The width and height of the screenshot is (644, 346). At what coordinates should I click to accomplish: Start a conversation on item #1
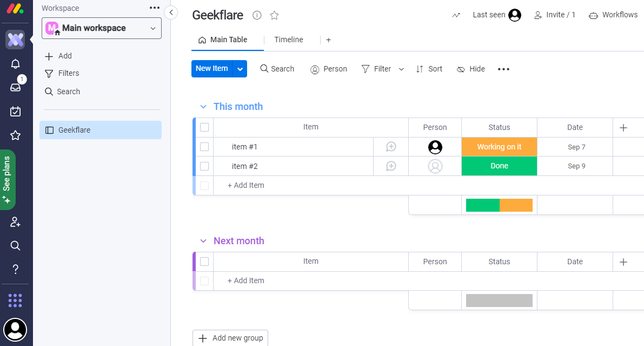[x=391, y=147]
